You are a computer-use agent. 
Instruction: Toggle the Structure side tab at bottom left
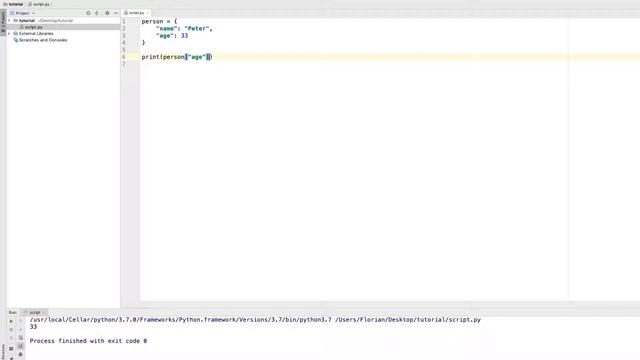(x=3, y=351)
